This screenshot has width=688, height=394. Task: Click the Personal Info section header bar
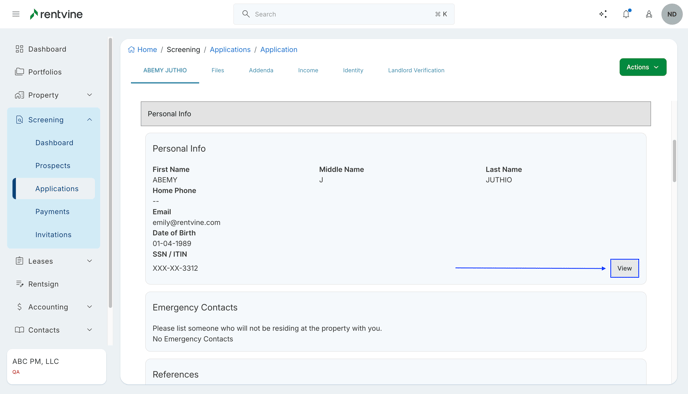click(x=396, y=114)
